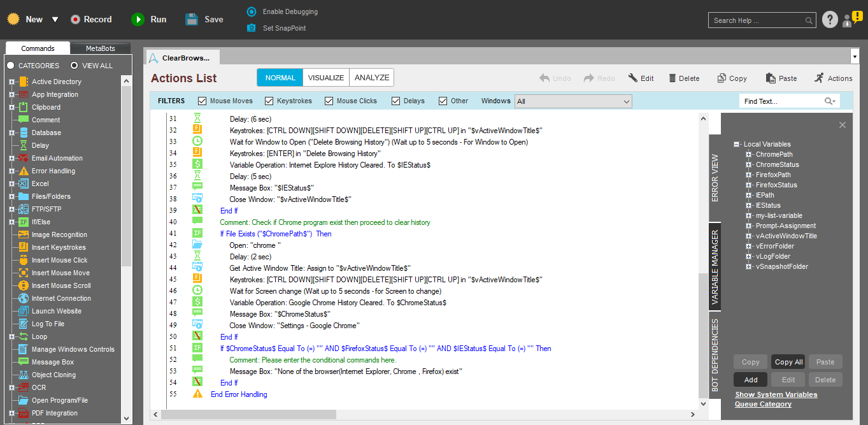868x425 pixels.
Task: Click the Set SnapPoint camera icon
Action: tap(252, 28)
